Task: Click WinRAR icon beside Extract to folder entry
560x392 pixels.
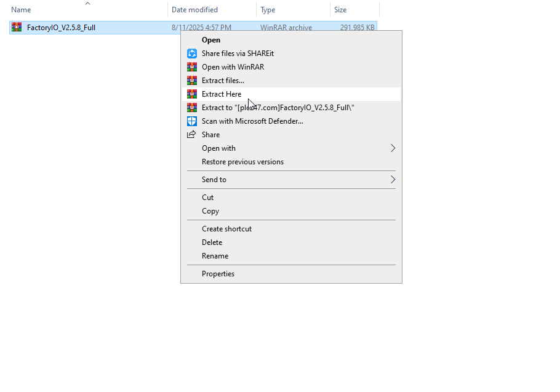Action: pyautogui.click(x=192, y=108)
